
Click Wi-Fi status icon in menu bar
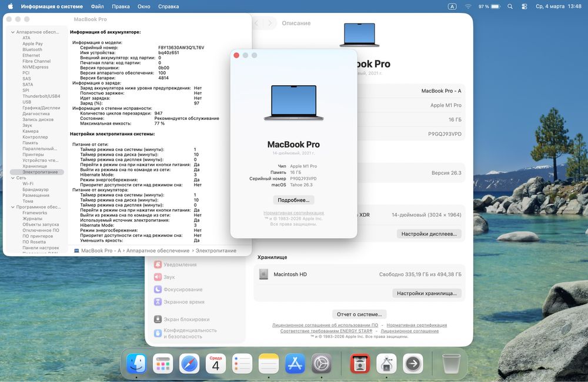(x=468, y=6)
